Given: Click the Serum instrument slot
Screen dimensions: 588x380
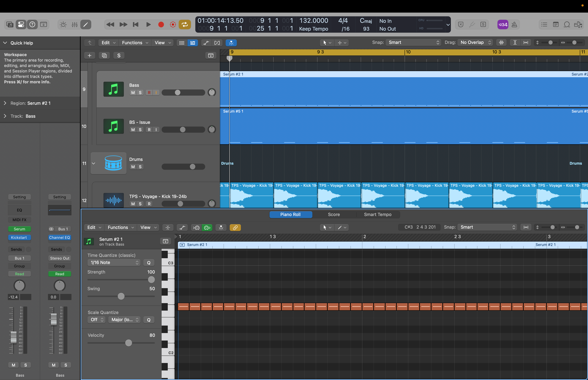Looking at the screenshot, I should tap(20, 229).
